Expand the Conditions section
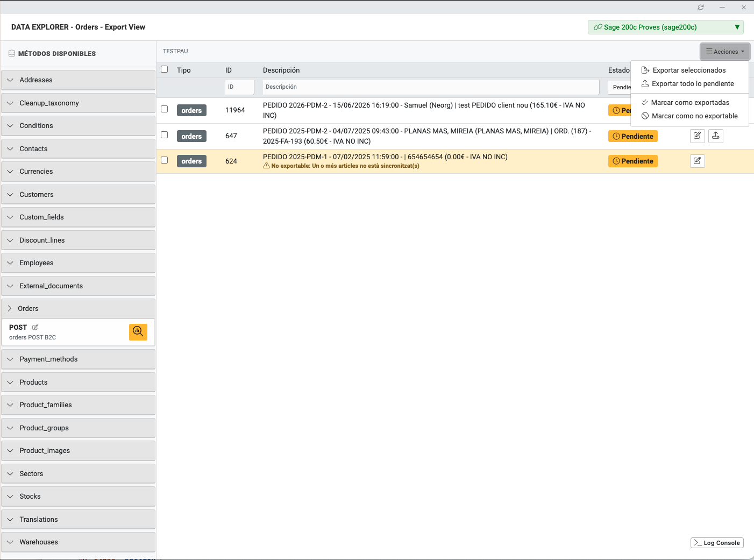Screen dimensions: 754x560 [79, 125]
